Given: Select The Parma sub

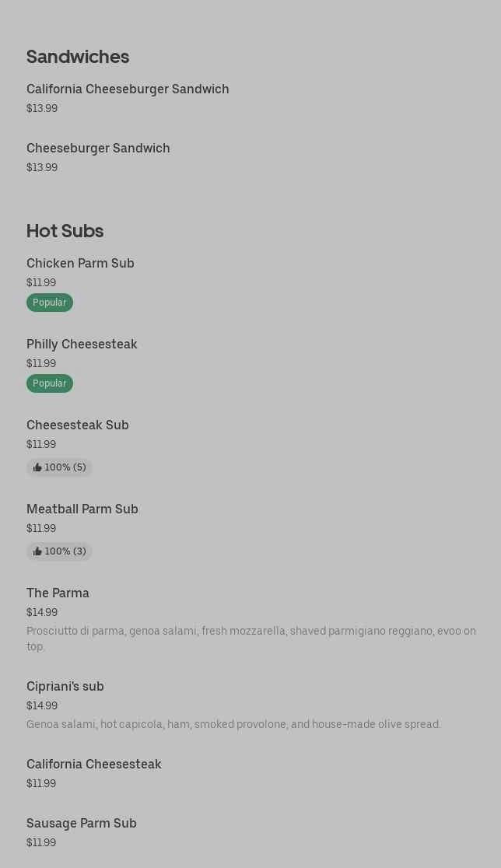Looking at the screenshot, I should coord(58,593).
